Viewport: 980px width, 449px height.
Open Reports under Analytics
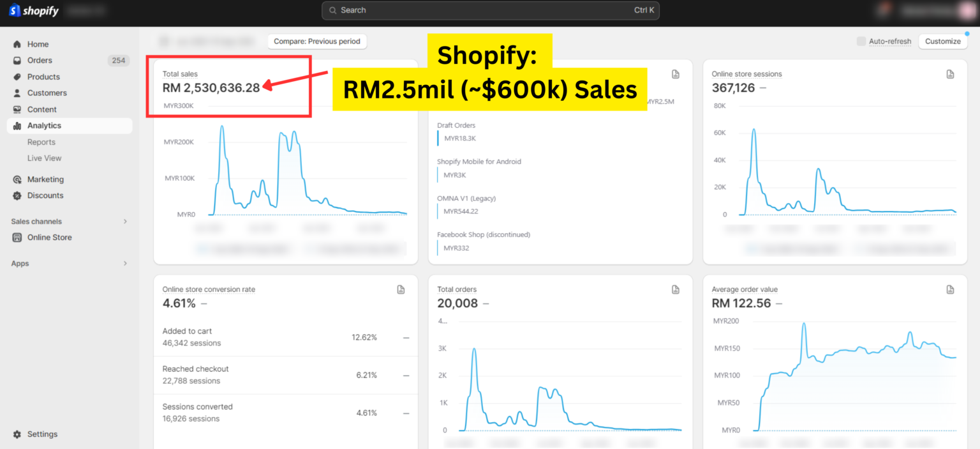click(41, 142)
